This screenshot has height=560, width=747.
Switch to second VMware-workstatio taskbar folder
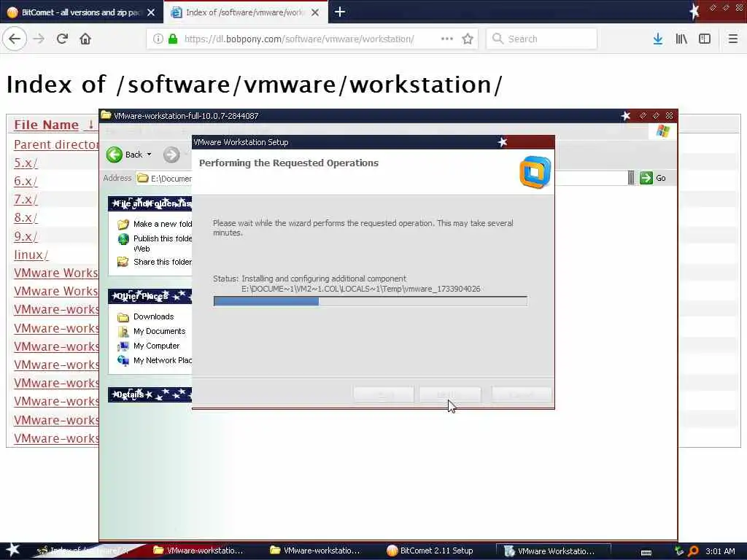(x=315, y=551)
